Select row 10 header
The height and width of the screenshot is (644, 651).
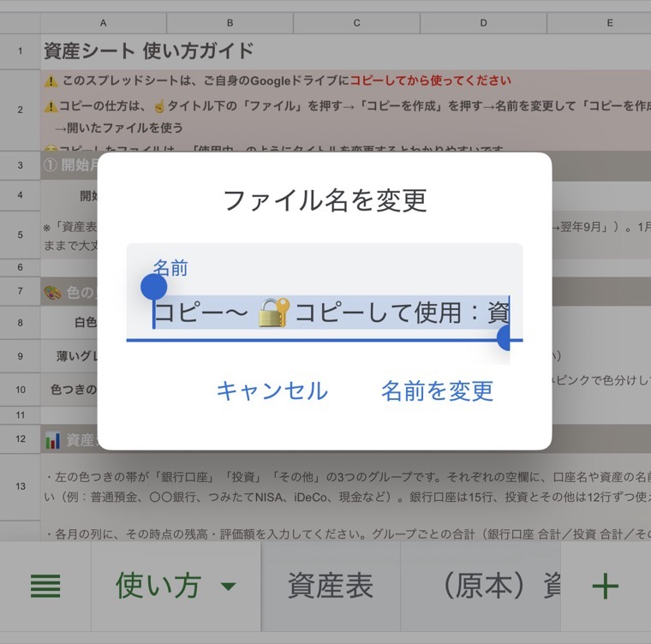point(20,390)
